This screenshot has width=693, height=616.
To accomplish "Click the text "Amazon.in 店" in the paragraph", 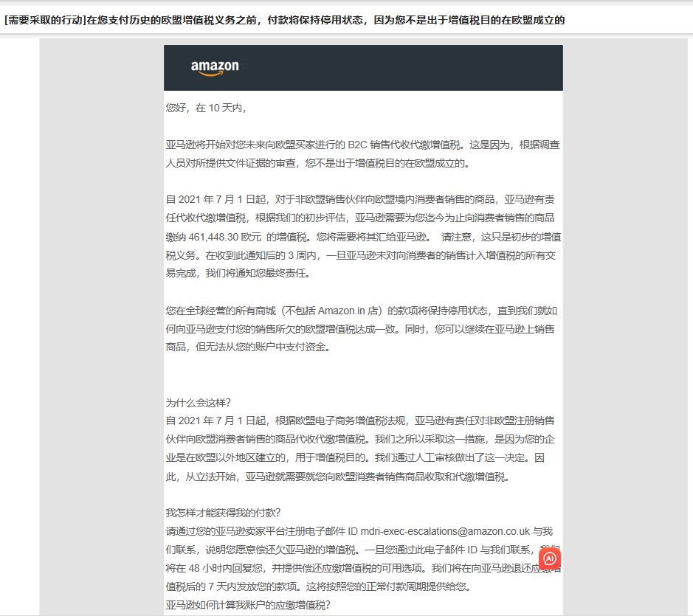I will pyautogui.click(x=348, y=311).
